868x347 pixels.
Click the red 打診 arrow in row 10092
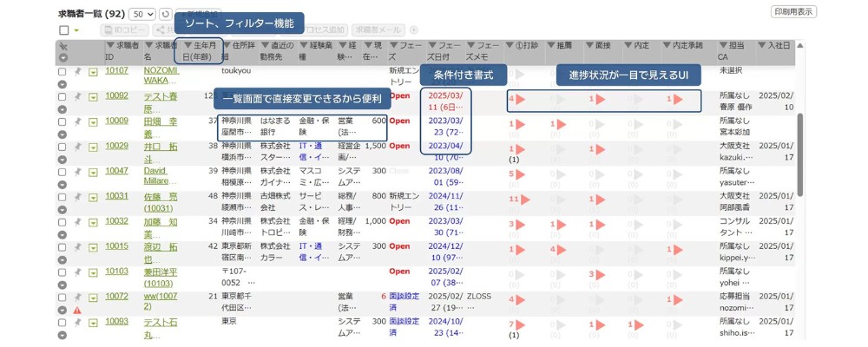(521, 98)
